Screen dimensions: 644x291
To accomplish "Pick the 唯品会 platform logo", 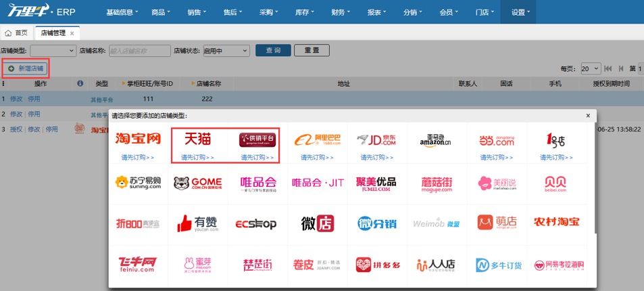I will [258, 183].
